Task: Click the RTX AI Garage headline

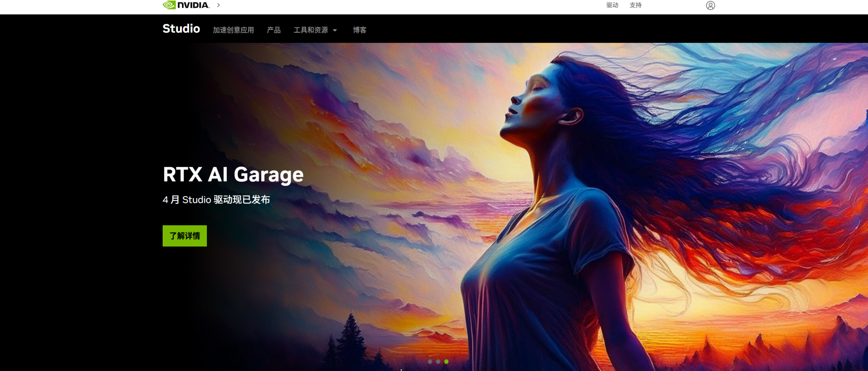Action: [x=233, y=175]
